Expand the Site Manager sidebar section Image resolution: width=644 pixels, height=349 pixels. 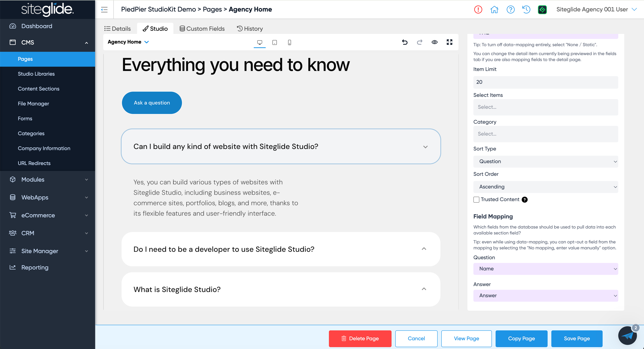click(x=87, y=251)
